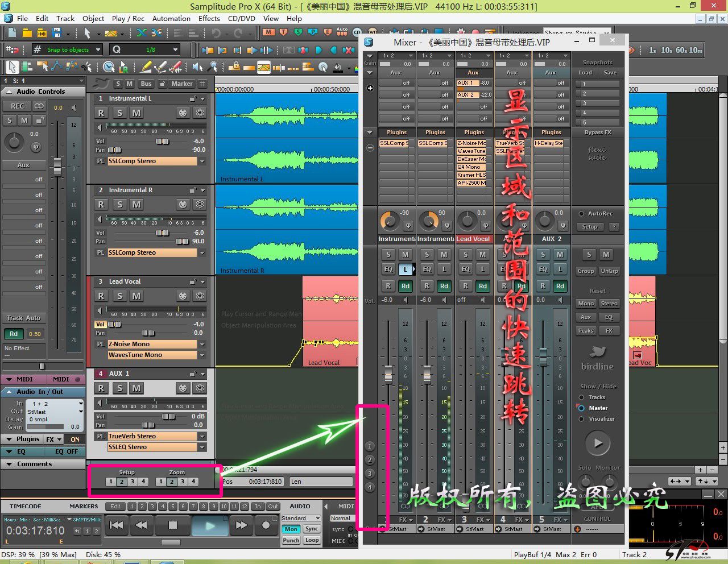Viewport: 728px width, 564px height.
Task: Click the Bus button in track header bar
Action: 146,84
